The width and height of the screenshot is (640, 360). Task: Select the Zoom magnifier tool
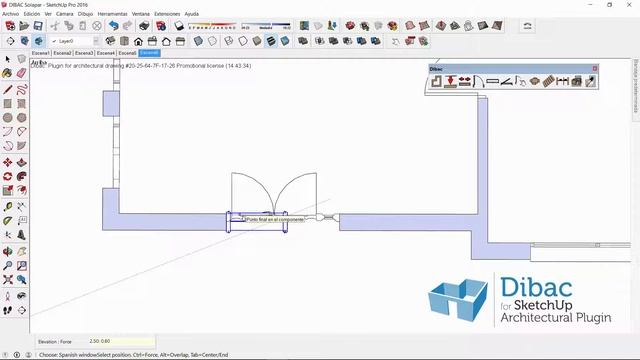click(x=7, y=265)
